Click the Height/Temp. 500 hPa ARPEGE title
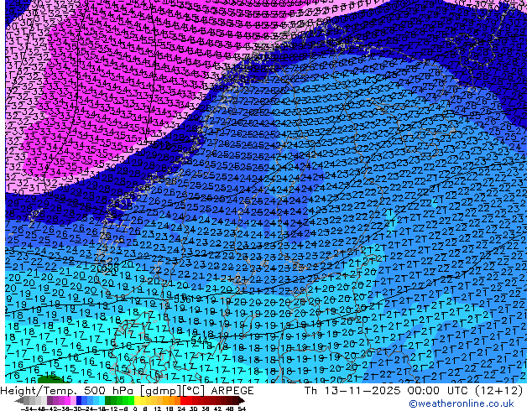Image resolution: width=532 pixels, height=411 pixels. 127,391
